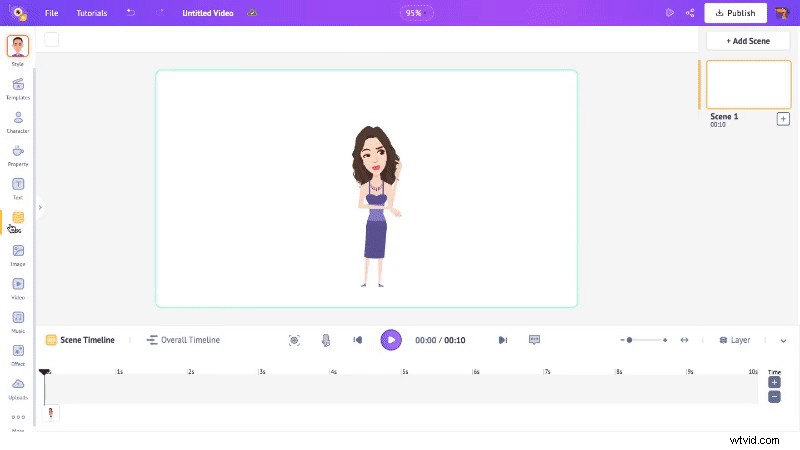
Task: Open the subtitles icon in timeline bar
Action: (x=534, y=340)
